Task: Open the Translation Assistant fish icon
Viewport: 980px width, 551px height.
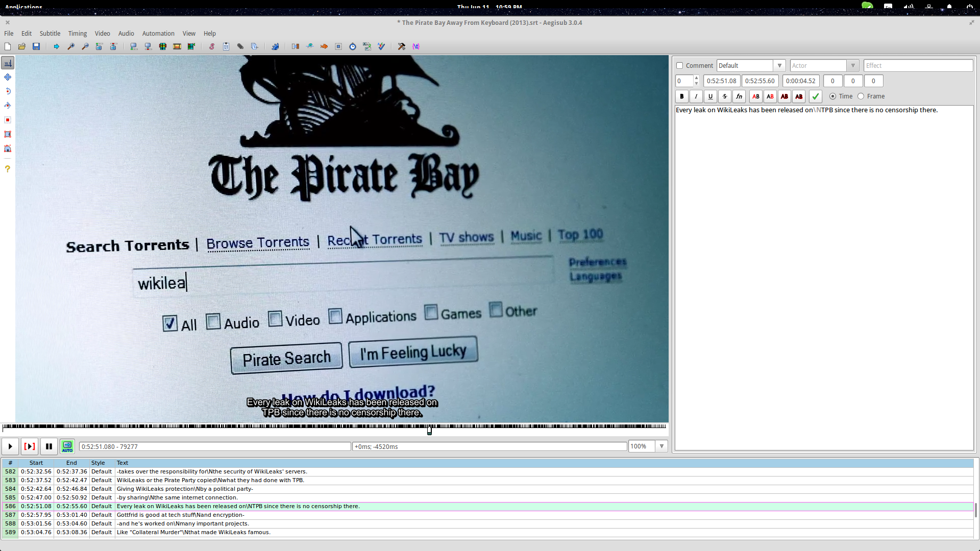Action: point(324,46)
